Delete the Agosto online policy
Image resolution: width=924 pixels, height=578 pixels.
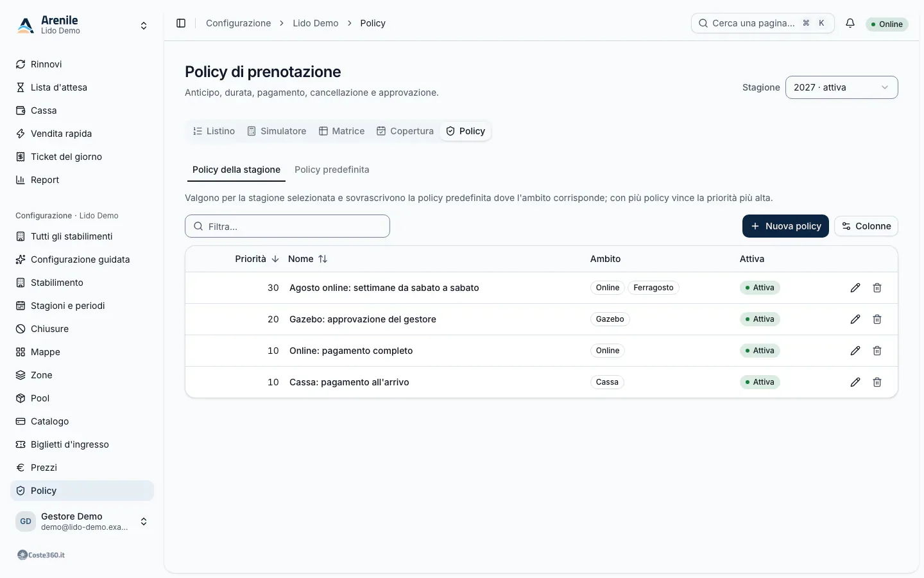(x=877, y=288)
